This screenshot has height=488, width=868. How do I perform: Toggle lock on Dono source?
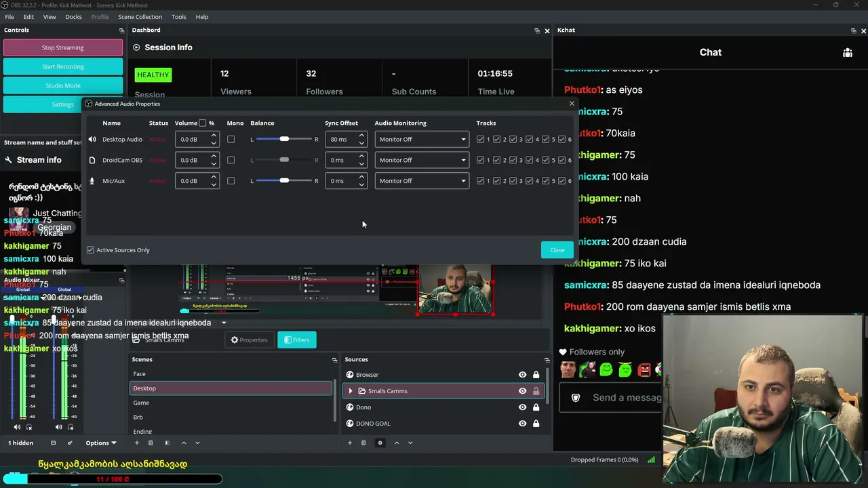[536, 407]
